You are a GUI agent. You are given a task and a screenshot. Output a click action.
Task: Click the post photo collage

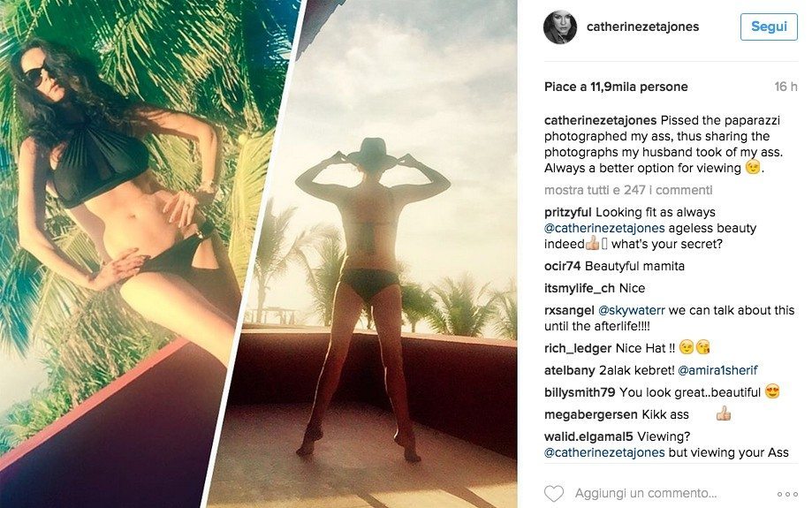click(258, 254)
